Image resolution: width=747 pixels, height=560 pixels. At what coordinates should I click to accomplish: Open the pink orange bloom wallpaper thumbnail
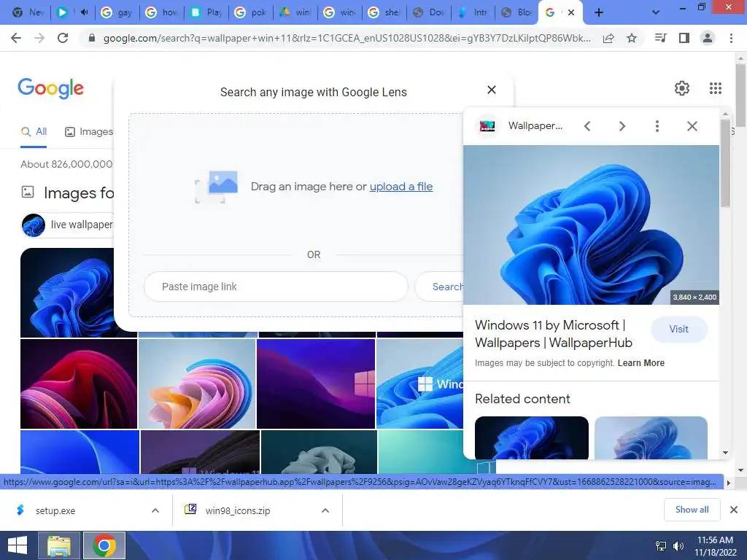pos(197,384)
